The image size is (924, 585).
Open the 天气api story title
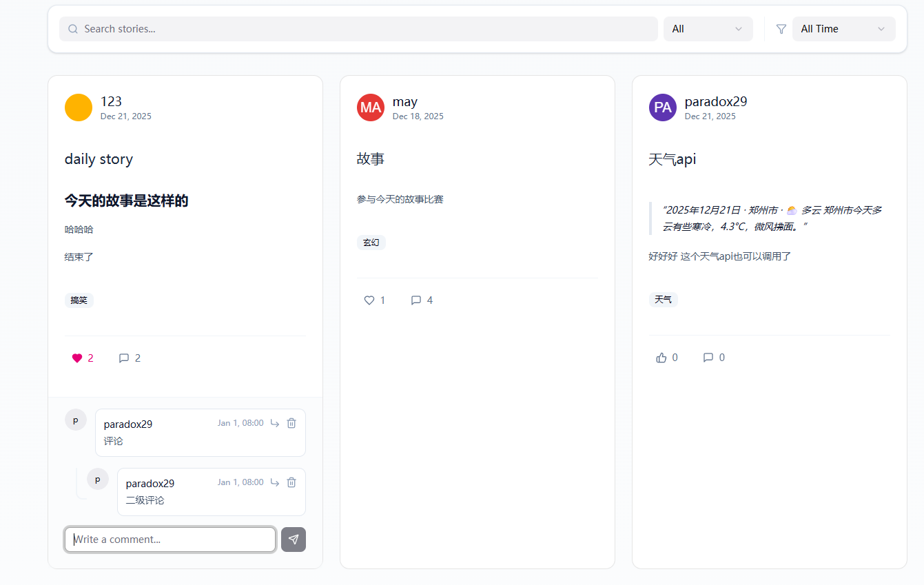click(x=673, y=159)
